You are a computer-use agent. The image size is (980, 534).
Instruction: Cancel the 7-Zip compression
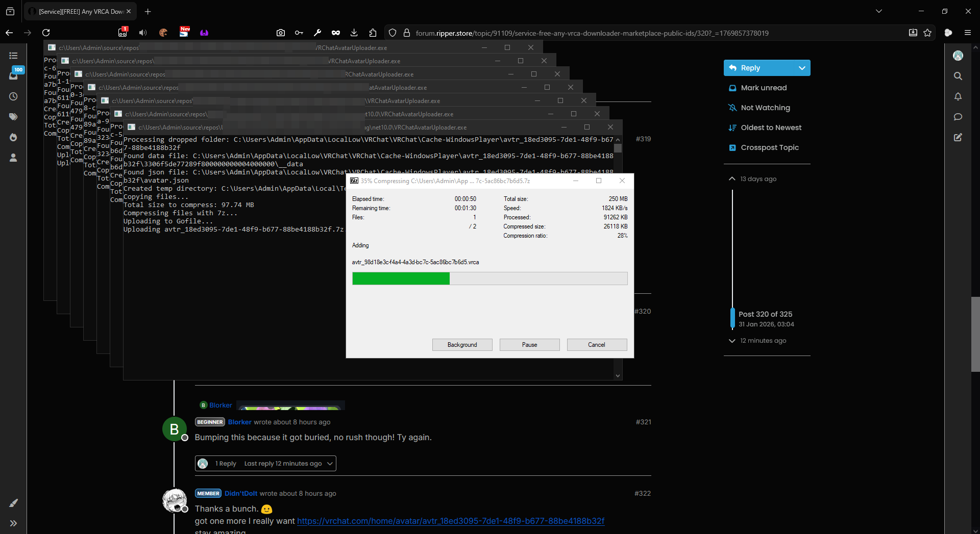tap(597, 345)
